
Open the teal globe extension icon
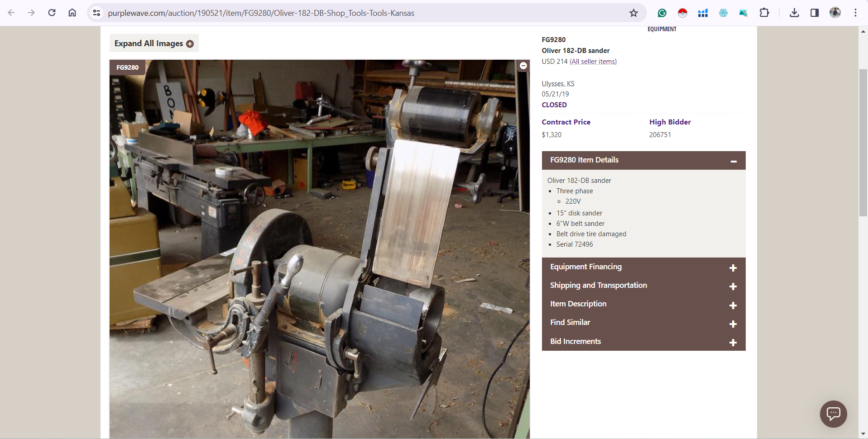[x=723, y=13]
